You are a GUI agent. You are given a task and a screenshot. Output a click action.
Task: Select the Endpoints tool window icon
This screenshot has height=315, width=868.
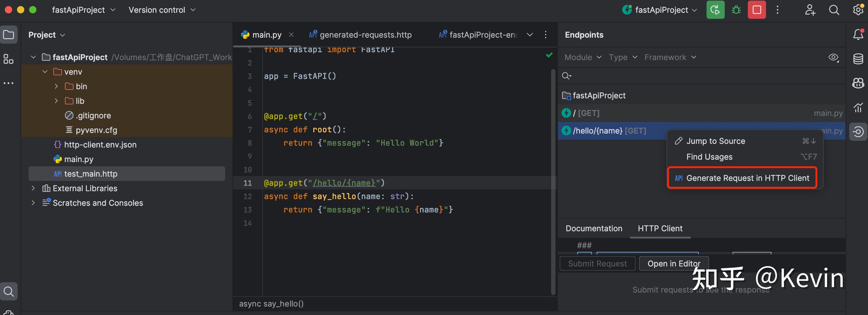[x=858, y=131]
